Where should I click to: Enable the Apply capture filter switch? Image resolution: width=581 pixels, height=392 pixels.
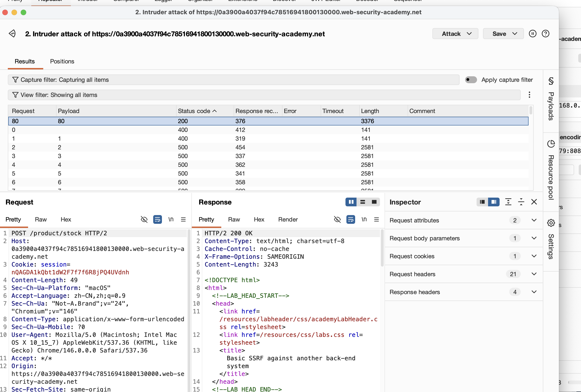click(471, 80)
